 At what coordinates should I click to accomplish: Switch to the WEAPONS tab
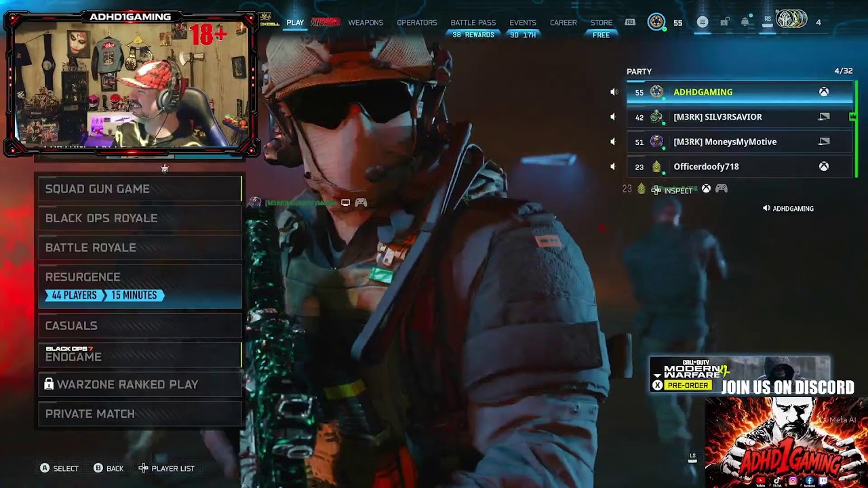[366, 22]
